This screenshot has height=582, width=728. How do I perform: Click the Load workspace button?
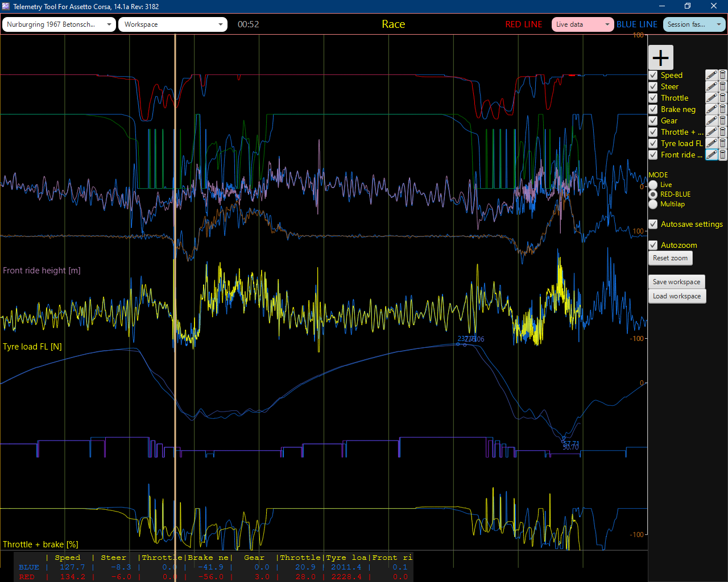pos(677,296)
